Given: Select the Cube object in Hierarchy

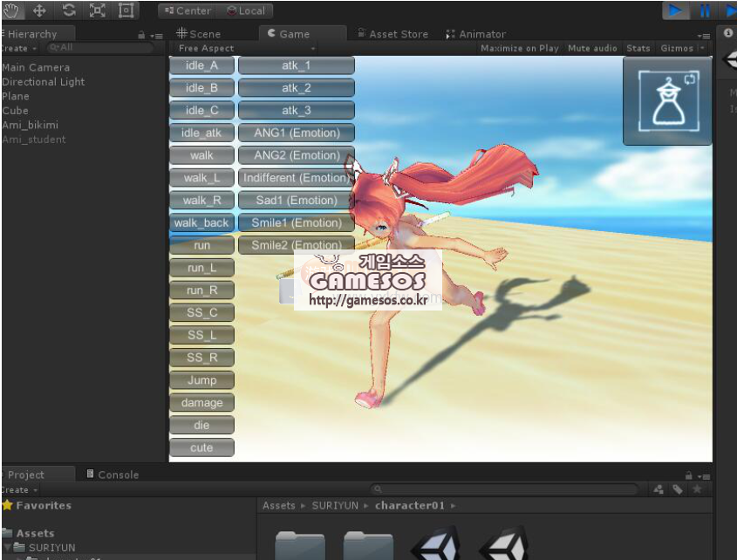Looking at the screenshot, I should coord(15,111).
